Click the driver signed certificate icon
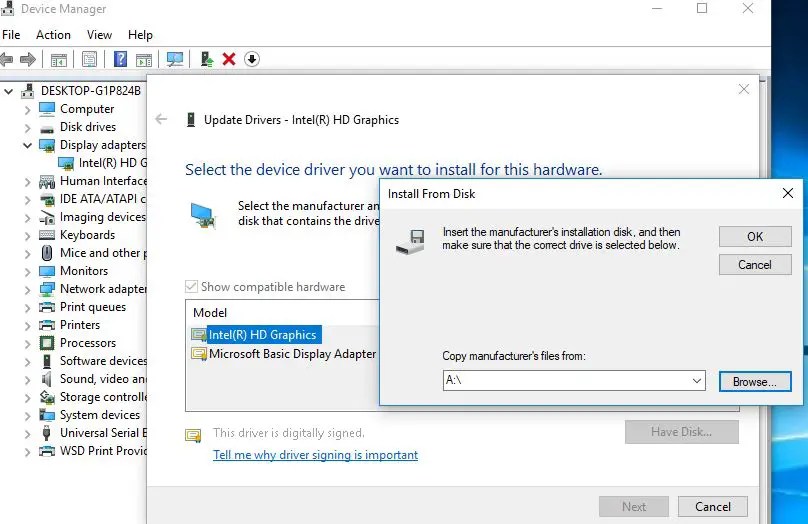 click(193, 436)
